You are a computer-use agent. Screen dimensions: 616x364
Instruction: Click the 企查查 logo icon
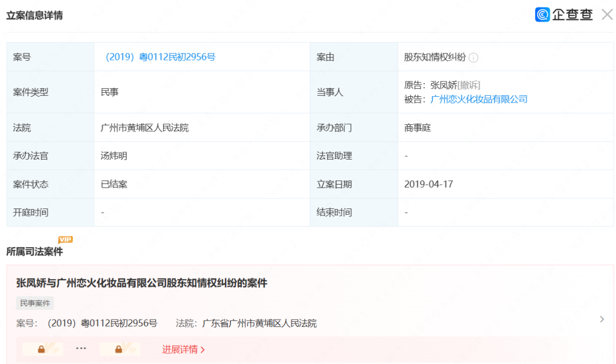[x=542, y=14]
